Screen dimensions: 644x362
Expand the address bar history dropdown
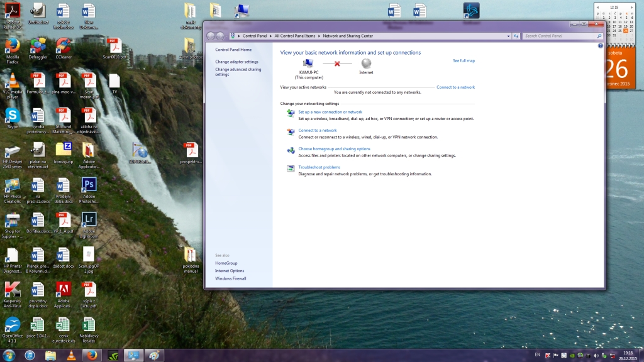click(x=508, y=36)
